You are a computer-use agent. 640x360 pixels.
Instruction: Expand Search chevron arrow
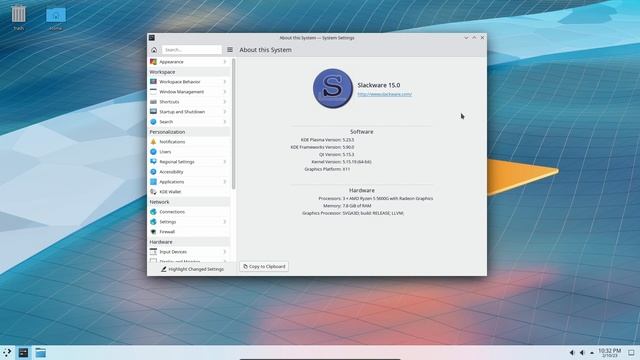click(224, 122)
